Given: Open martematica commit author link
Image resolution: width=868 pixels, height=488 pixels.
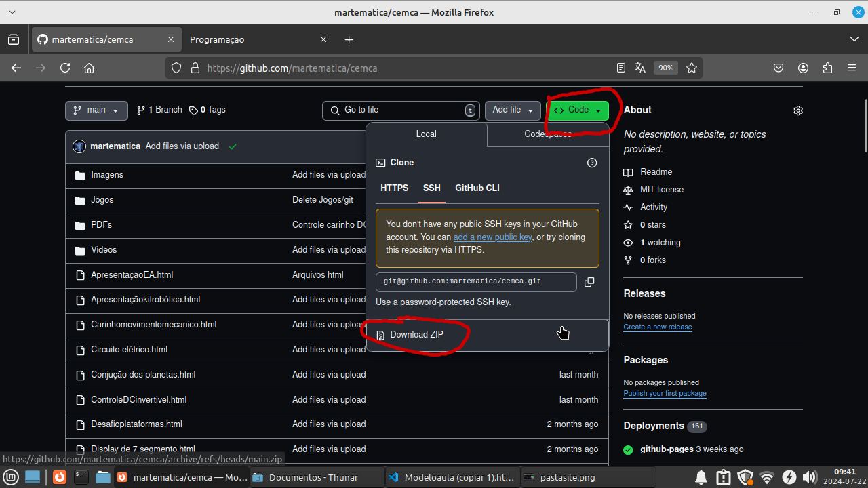Looking at the screenshot, I should (x=115, y=146).
